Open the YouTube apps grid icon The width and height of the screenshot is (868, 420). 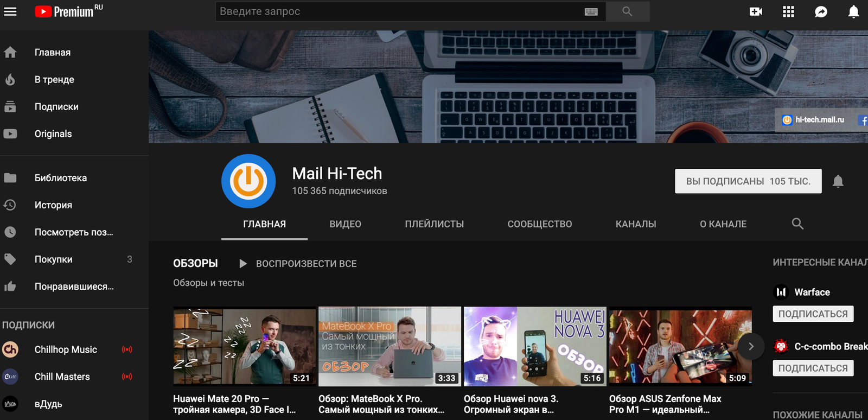(788, 11)
